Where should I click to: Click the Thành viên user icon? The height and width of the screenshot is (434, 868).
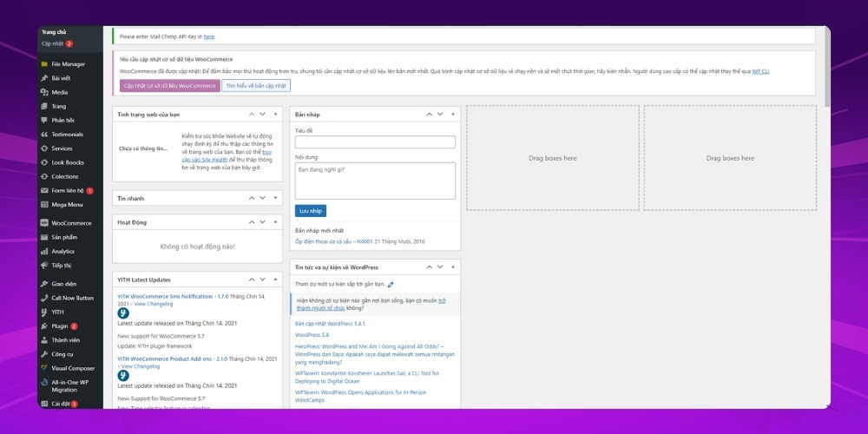[x=44, y=340]
